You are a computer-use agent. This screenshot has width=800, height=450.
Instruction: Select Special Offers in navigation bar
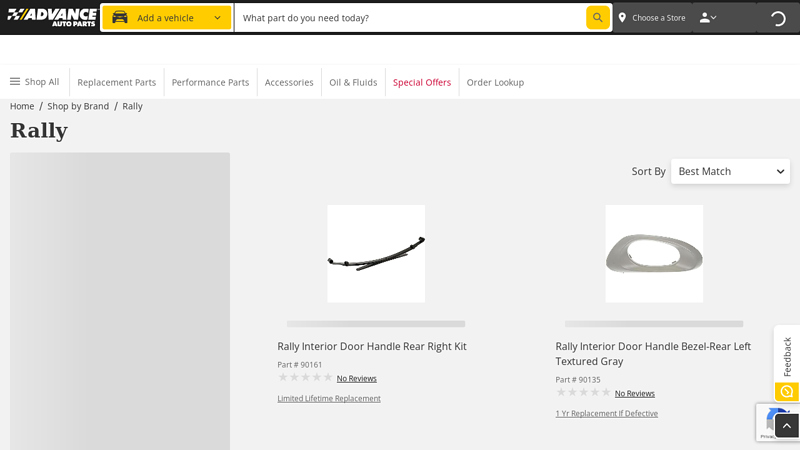pyautogui.click(x=421, y=82)
